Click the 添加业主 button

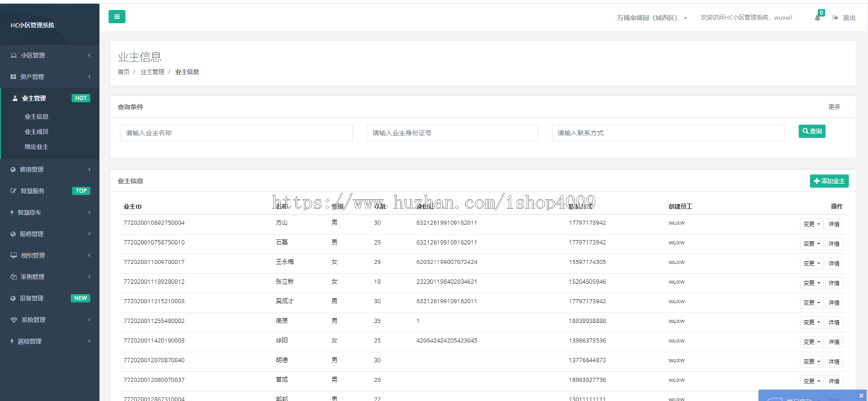(829, 181)
